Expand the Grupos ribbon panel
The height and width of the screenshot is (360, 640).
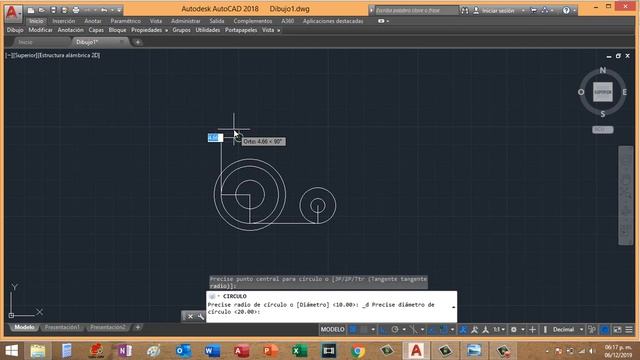click(181, 30)
